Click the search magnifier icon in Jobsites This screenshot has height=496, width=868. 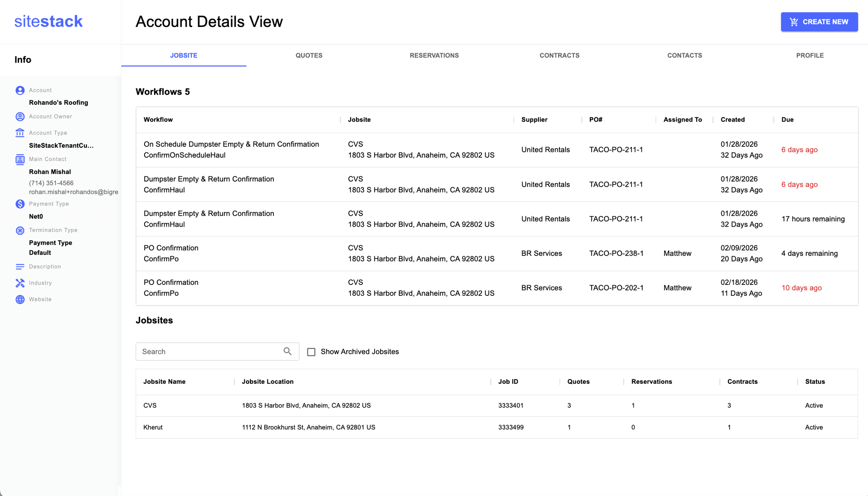click(288, 351)
